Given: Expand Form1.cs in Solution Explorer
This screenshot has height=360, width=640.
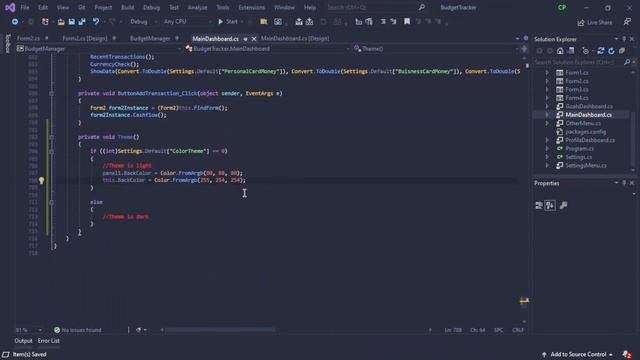Looking at the screenshot, I should pos(547,73).
